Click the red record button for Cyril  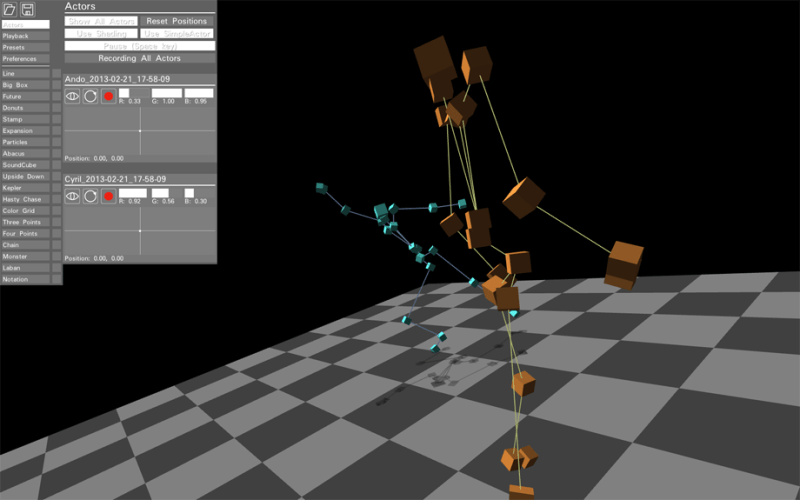coord(109,196)
